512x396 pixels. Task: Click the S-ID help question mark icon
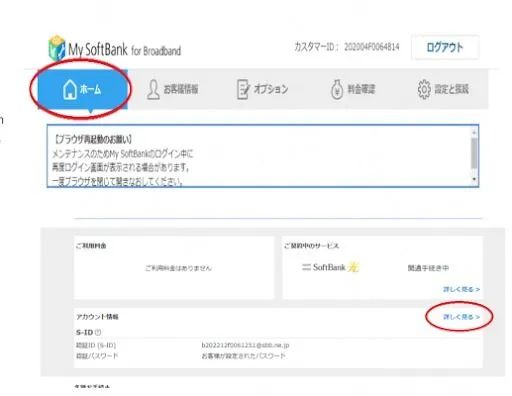98,332
